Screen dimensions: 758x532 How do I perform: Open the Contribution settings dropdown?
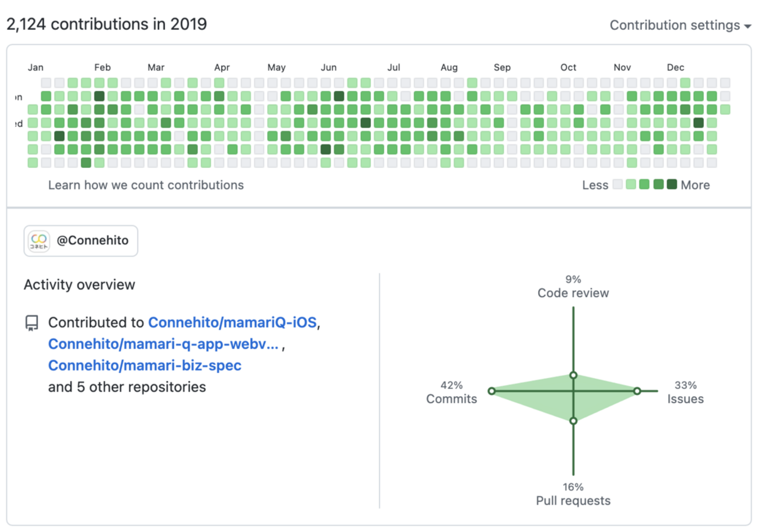coord(679,26)
